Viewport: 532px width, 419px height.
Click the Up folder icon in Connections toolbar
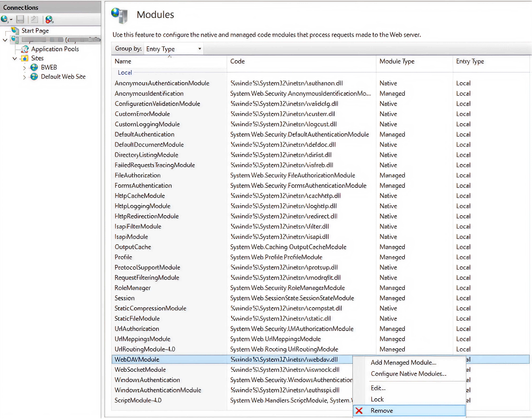tap(35, 19)
